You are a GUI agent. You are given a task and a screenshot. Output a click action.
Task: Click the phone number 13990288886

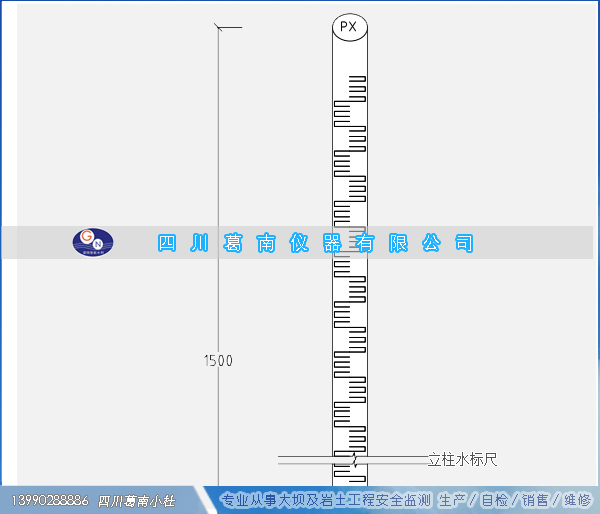pyautogui.click(x=49, y=500)
